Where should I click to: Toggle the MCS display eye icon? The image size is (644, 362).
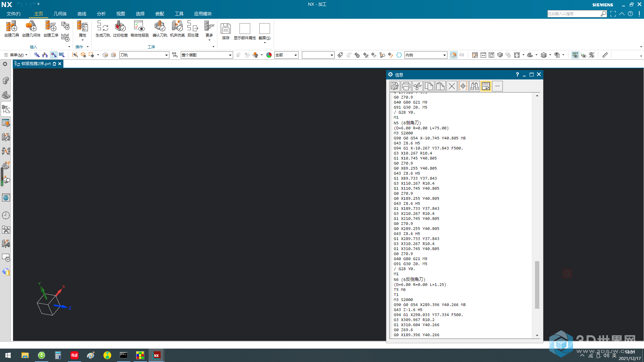pos(575,55)
